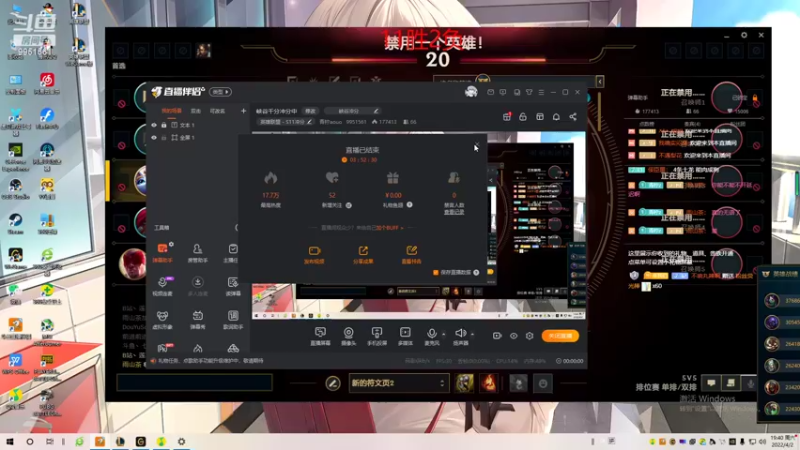800x450 pixels.
Task: Click the orange stream toggle button
Action: coord(560,336)
